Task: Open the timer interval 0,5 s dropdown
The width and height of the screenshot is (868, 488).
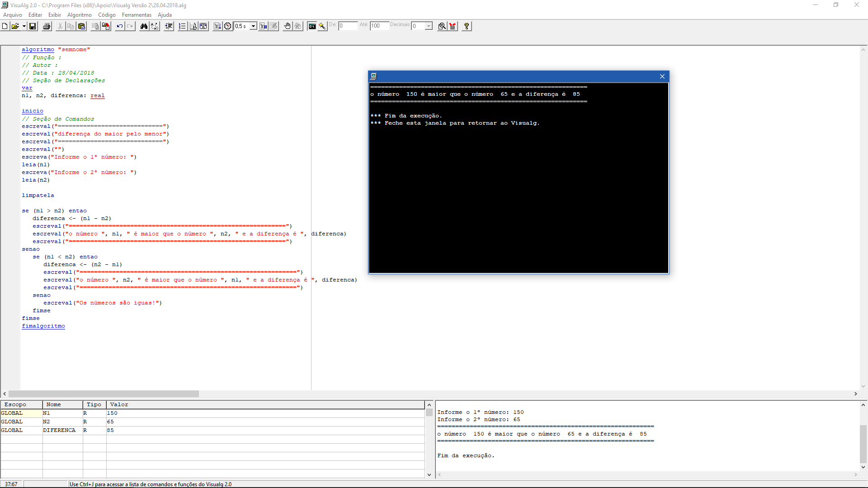Action: point(253,26)
